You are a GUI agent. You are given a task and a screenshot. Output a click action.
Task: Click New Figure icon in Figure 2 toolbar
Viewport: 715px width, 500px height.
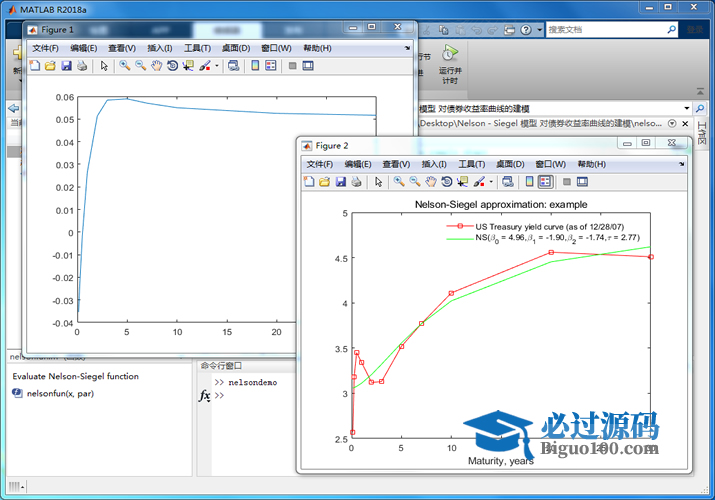pyautogui.click(x=309, y=182)
